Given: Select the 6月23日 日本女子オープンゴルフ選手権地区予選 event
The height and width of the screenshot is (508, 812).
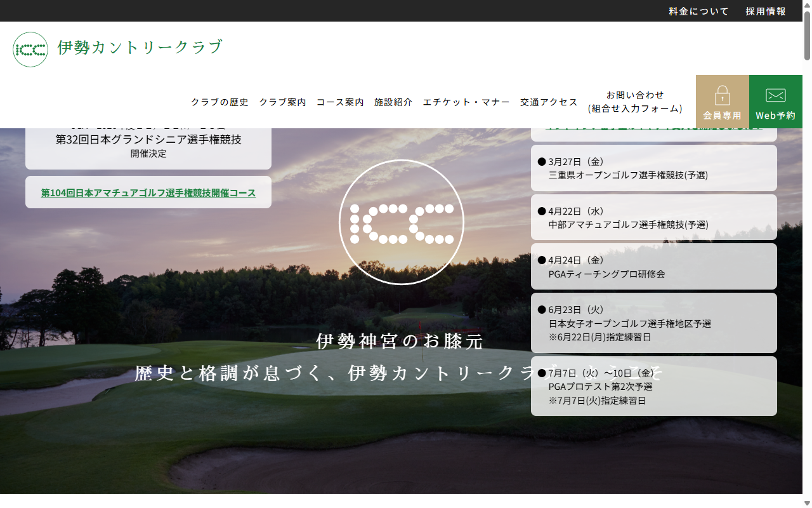Looking at the screenshot, I should click(x=654, y=323).
